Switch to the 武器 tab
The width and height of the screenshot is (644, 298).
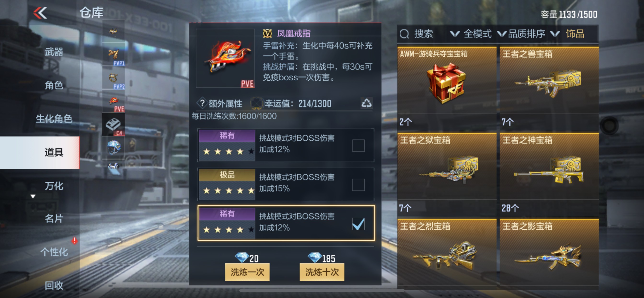[54, 52]
